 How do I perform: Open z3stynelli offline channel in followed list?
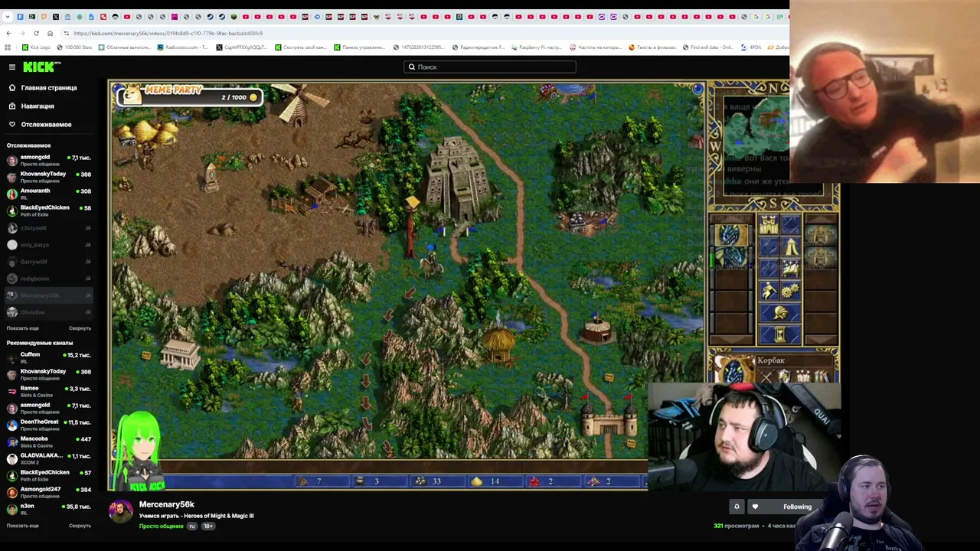coord(49,228)
